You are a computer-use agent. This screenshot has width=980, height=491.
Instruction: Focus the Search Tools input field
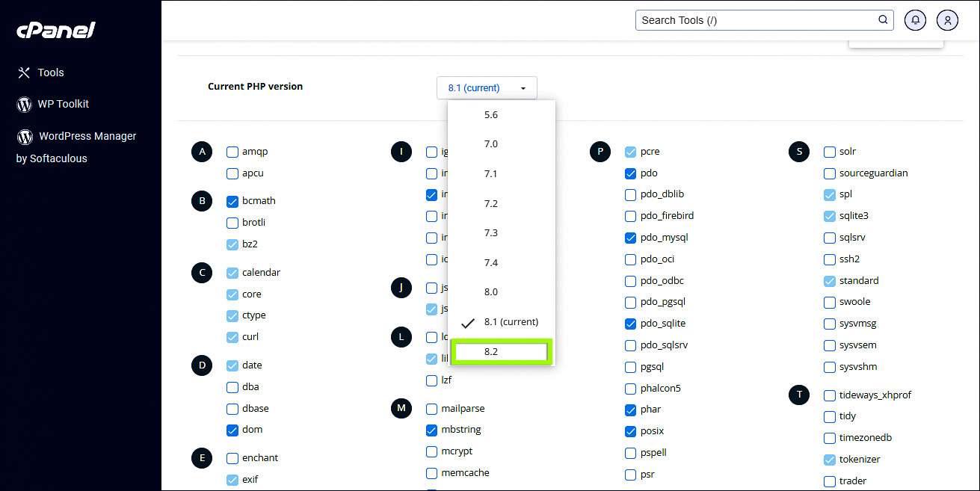pyautogui.click(x=755, y=20)
